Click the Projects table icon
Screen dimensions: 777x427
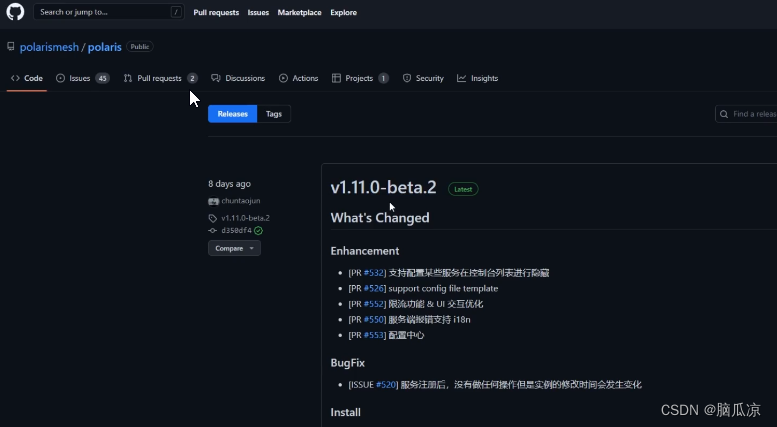(x=336, y=78)
